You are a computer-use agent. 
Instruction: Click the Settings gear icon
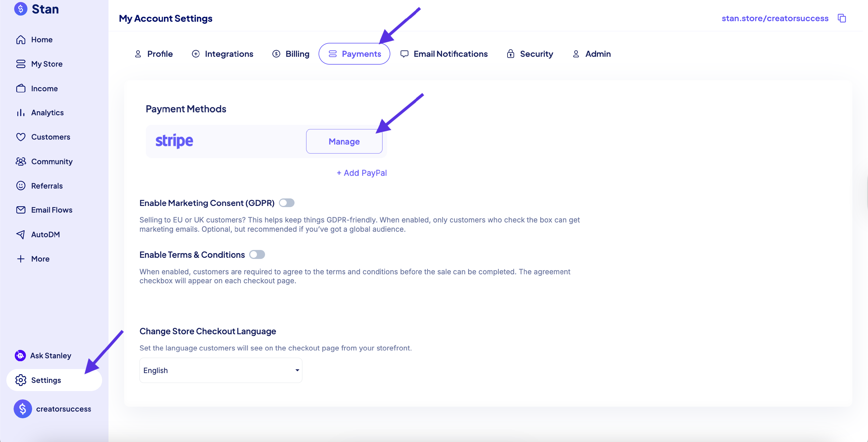pos(21,380)
